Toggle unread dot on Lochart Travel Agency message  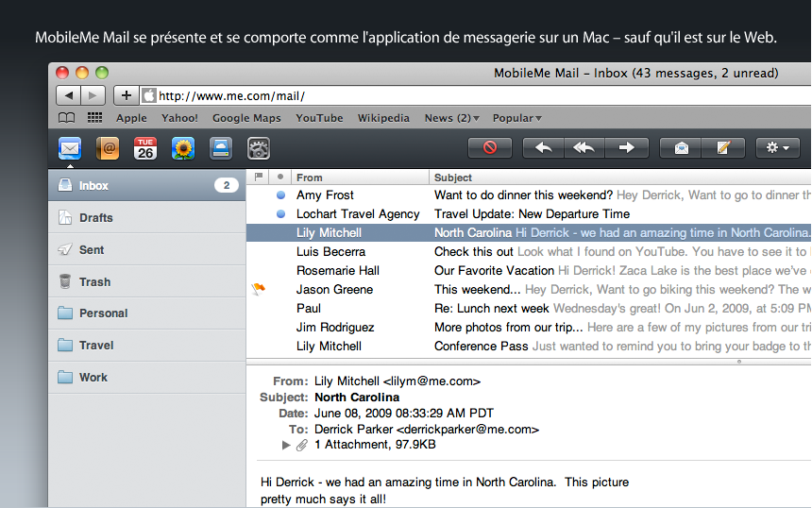pos(280,213)
